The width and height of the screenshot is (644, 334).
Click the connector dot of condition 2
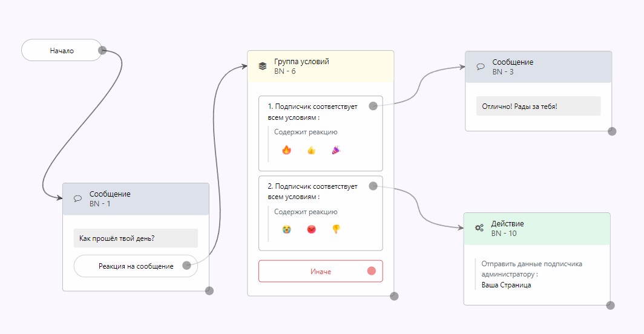(373, 186)
